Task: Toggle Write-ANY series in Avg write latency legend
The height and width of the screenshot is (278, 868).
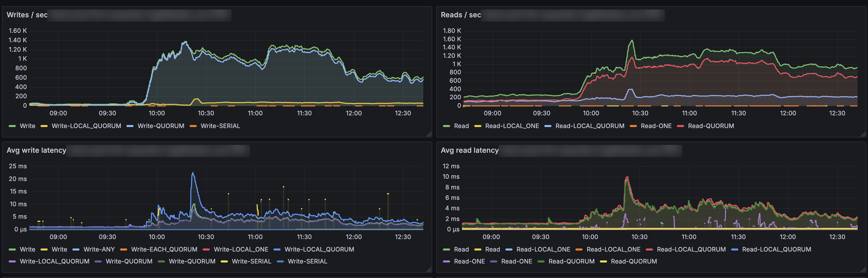Action: click(99, 249)
